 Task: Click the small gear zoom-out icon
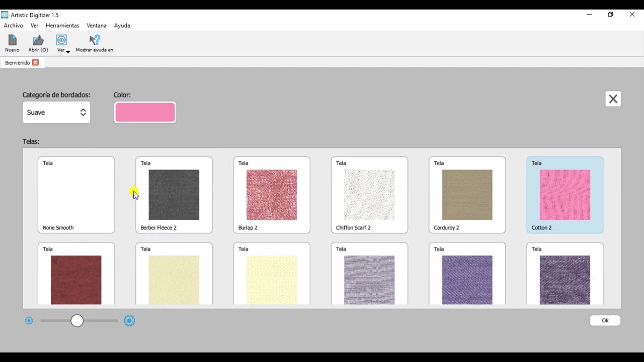tap(29, 321)
